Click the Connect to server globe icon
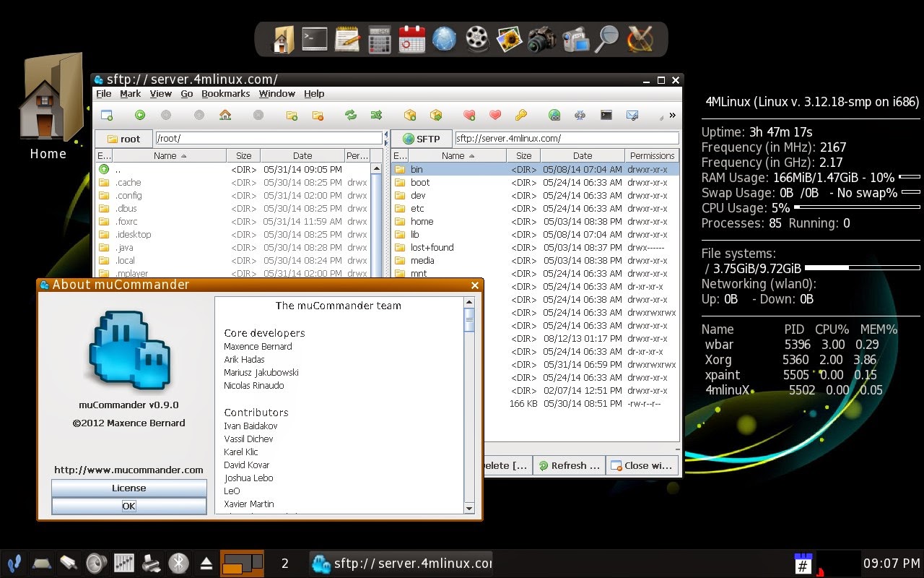The width and height of the screenshot is (924, 578). (x=554, y=115)
